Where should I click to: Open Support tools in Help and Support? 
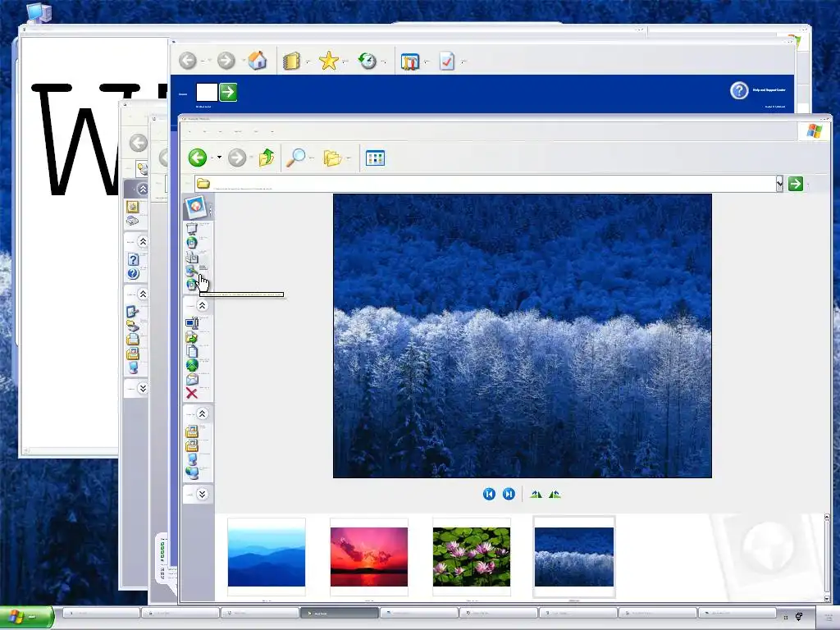click(x=410, y=62)
